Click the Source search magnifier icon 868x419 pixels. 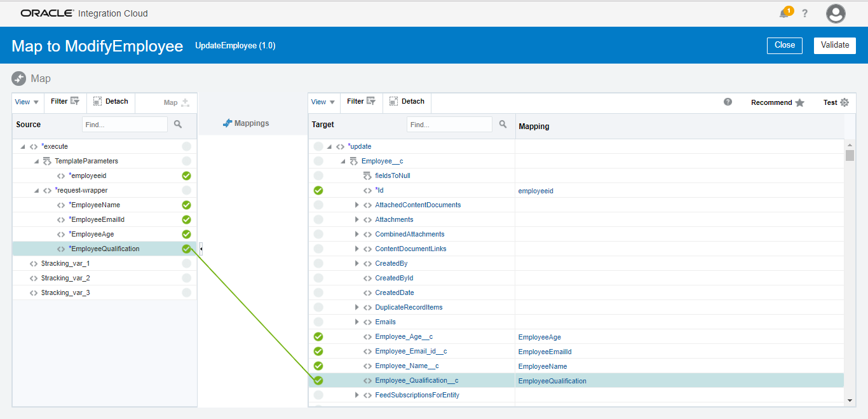pos(178,125)
